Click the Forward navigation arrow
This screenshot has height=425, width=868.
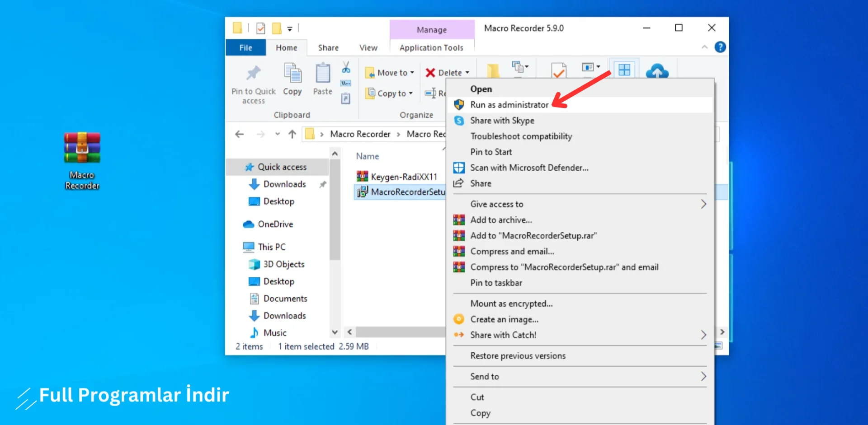coord(260,134)
